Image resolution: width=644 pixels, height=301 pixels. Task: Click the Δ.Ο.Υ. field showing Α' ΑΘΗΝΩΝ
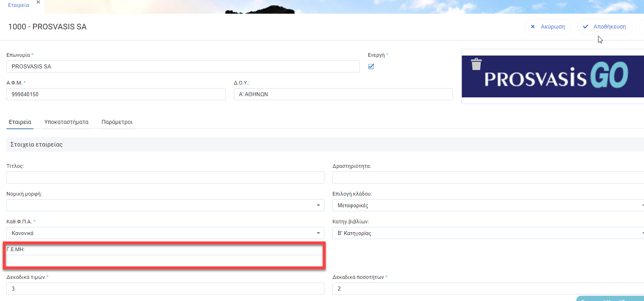click(x=343, y=94)
